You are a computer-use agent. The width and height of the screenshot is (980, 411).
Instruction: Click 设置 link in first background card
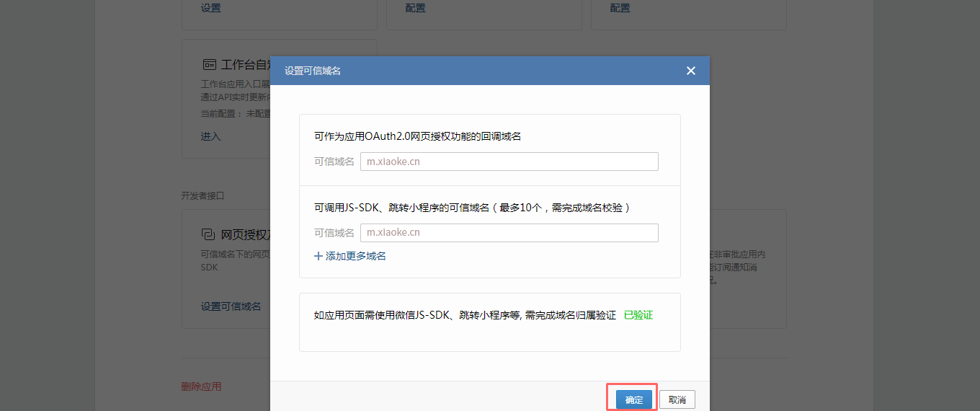point(211,8)
